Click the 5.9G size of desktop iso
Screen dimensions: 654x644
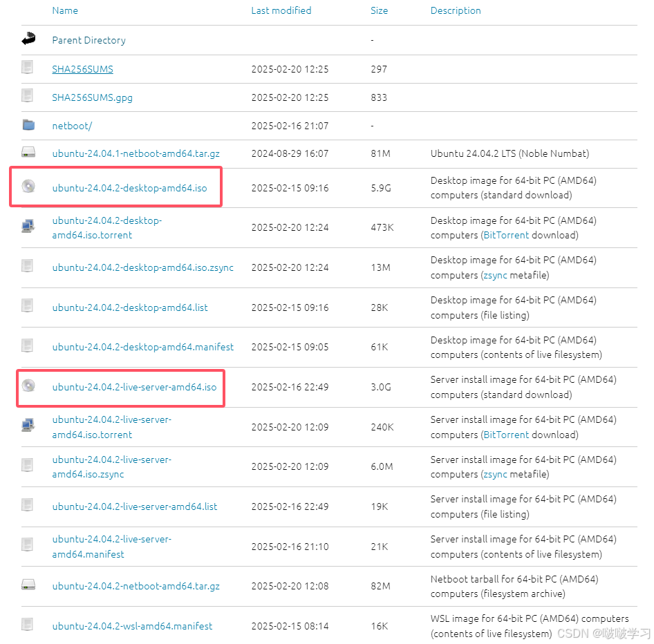pyautogui.click(x=381, y=188)
